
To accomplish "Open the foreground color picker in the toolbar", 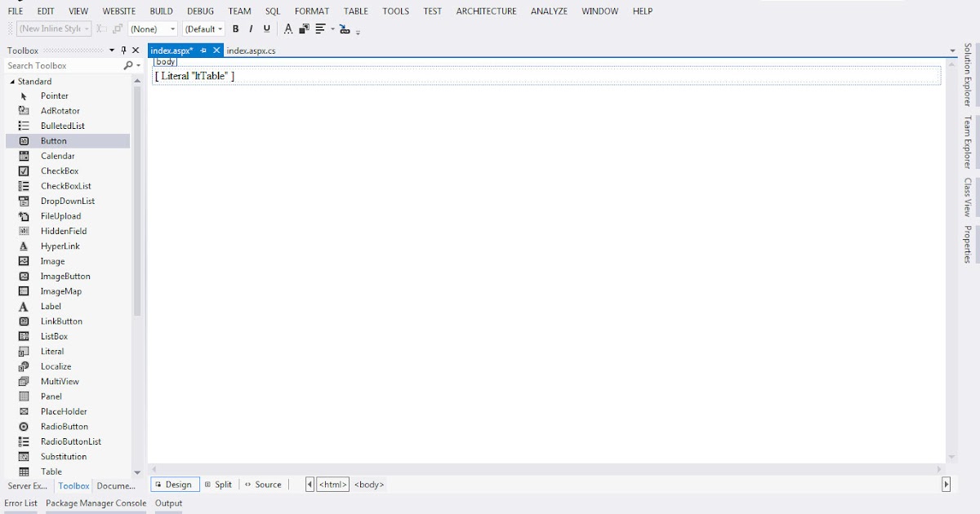I will point(287,29).
